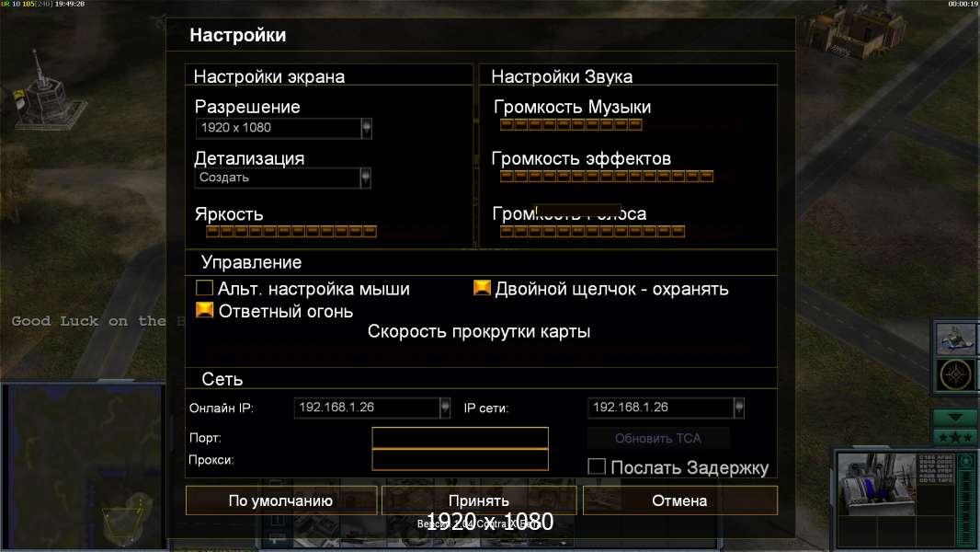This screenshot has width=980, height=552.
Task: Enable Альт. настройка мыши checkbox
Action: pos(204,288)
